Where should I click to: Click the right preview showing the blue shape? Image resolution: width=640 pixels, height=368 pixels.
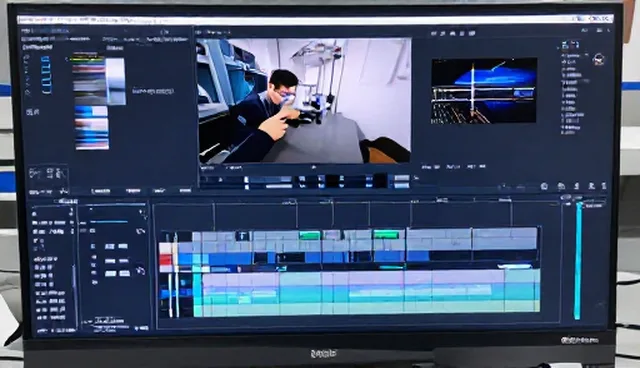484,91
